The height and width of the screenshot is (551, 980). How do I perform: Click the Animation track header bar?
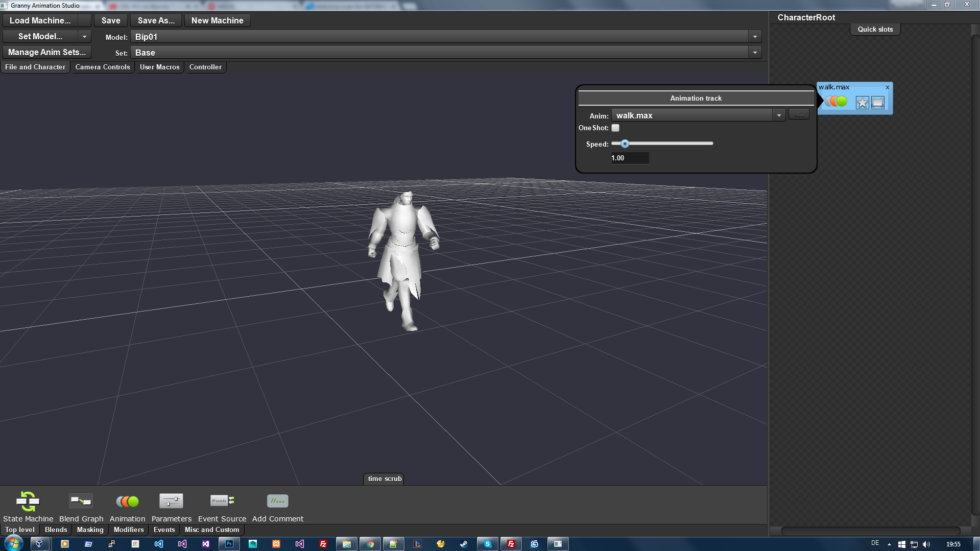tap(696, 98)
